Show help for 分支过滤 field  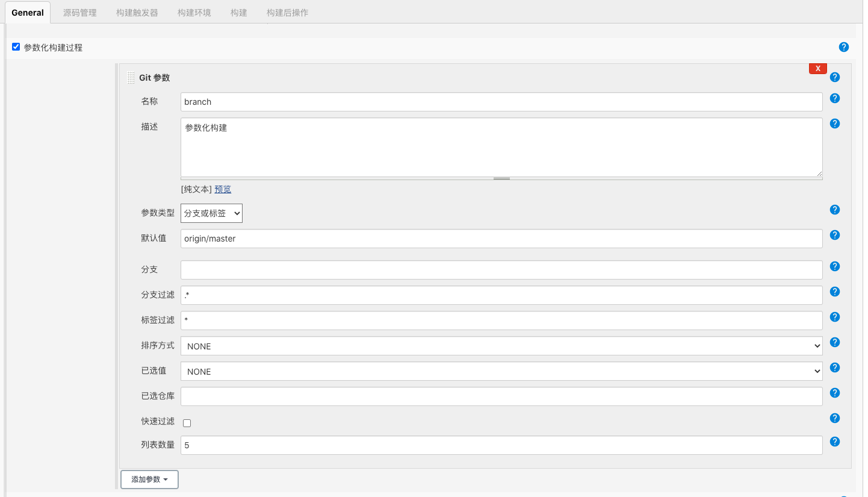point(834,292)
